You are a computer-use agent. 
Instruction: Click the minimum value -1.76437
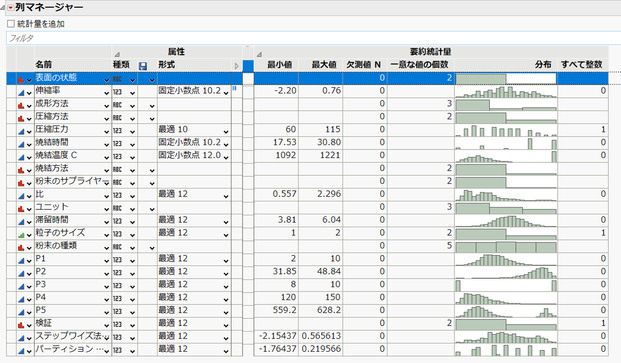[x=277, y=349]
